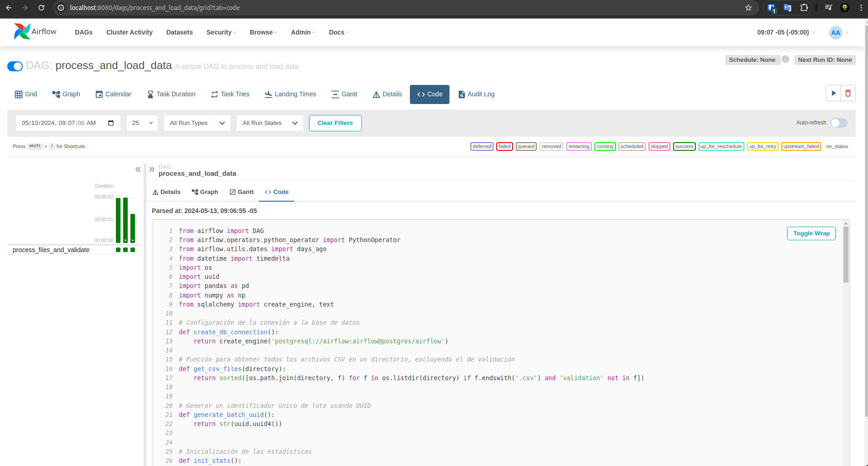Open Datasets page
The image size is (868, 466).
pyautogui.click(x=180, y=32)
